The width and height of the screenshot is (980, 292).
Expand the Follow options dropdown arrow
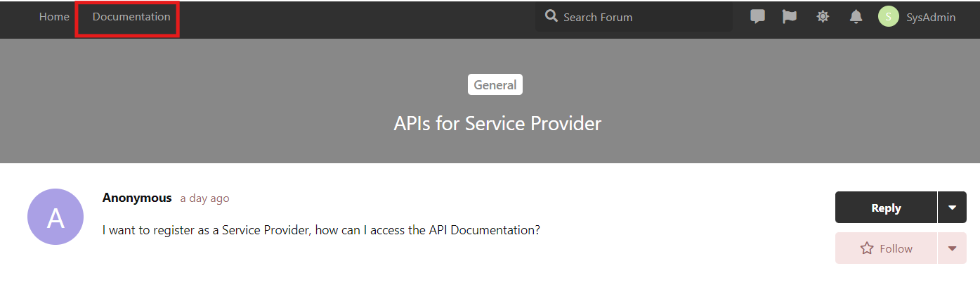coord(952,248)
